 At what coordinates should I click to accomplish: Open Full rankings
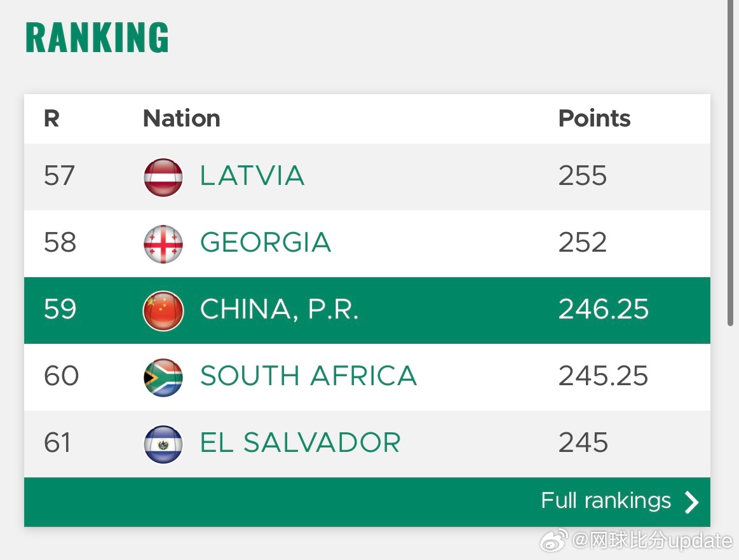pos(606,501)
